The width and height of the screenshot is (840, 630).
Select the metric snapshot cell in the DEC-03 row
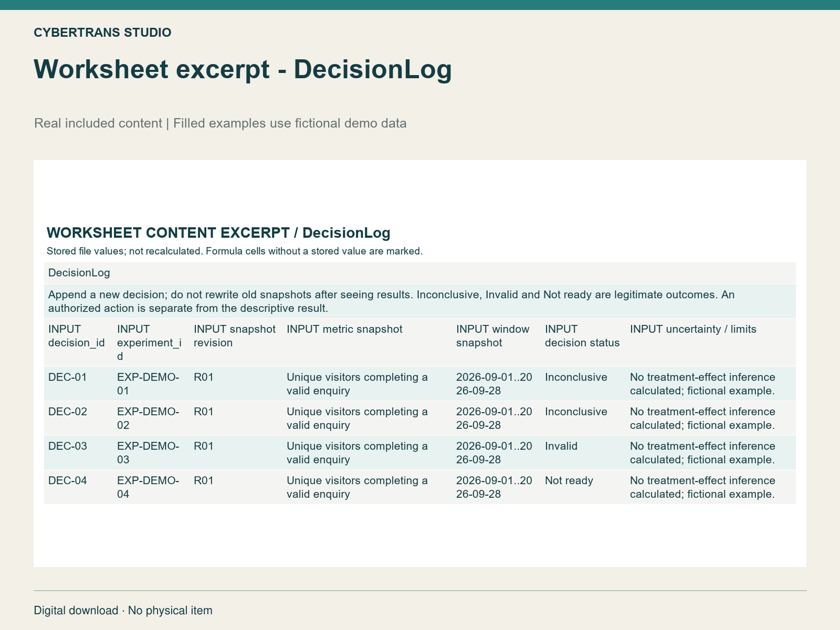(357, 453)
